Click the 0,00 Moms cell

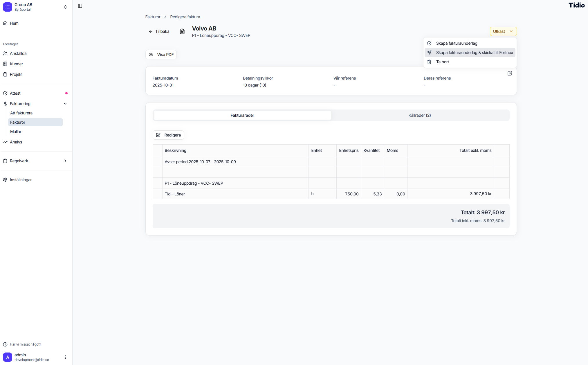click(x=396, y=194)
